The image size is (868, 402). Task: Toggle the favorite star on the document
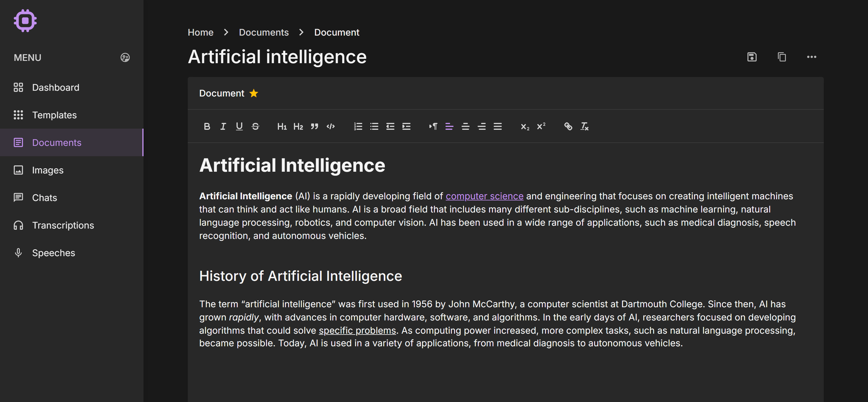(254, 93)
